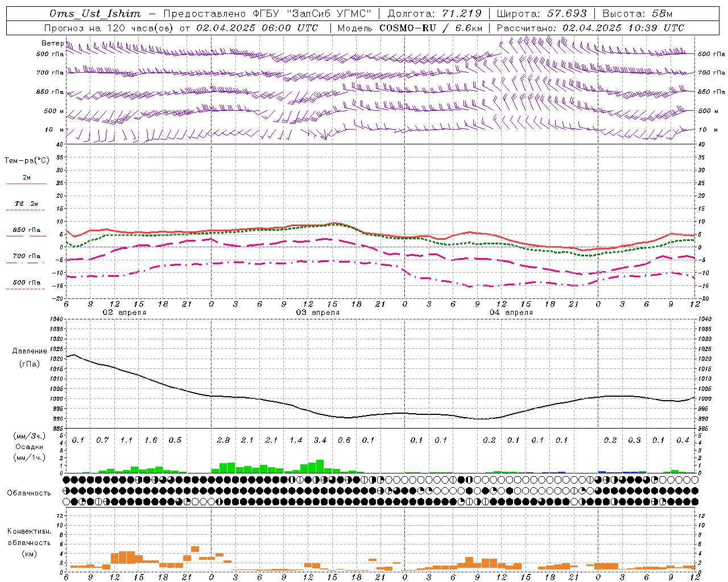The image size is (728, 582).
Task: Click the 3-hour precipitation value 0.7
Action: tap(102, 440)
